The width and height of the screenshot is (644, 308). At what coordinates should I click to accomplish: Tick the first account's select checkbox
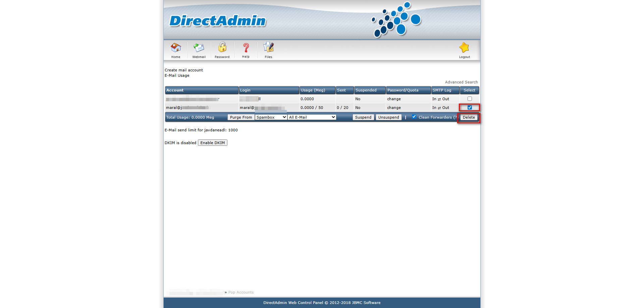(470, 99)
